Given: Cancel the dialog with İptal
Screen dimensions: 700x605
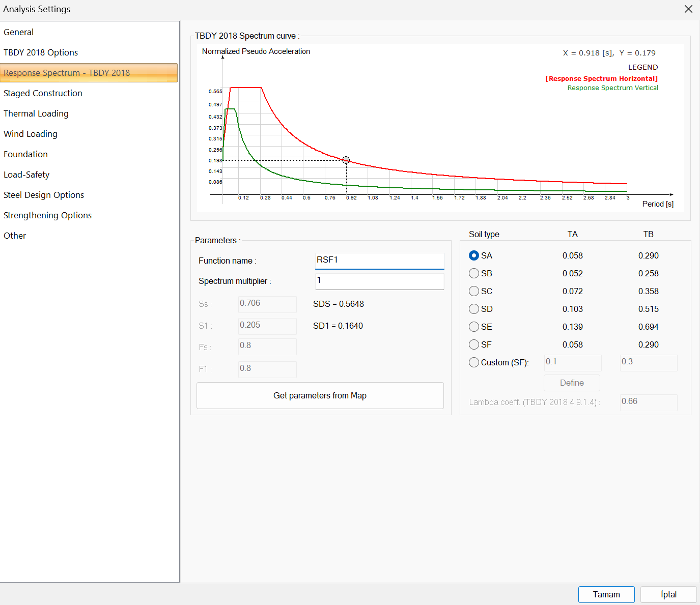Looking at the screenshot, I should (668, 594).
